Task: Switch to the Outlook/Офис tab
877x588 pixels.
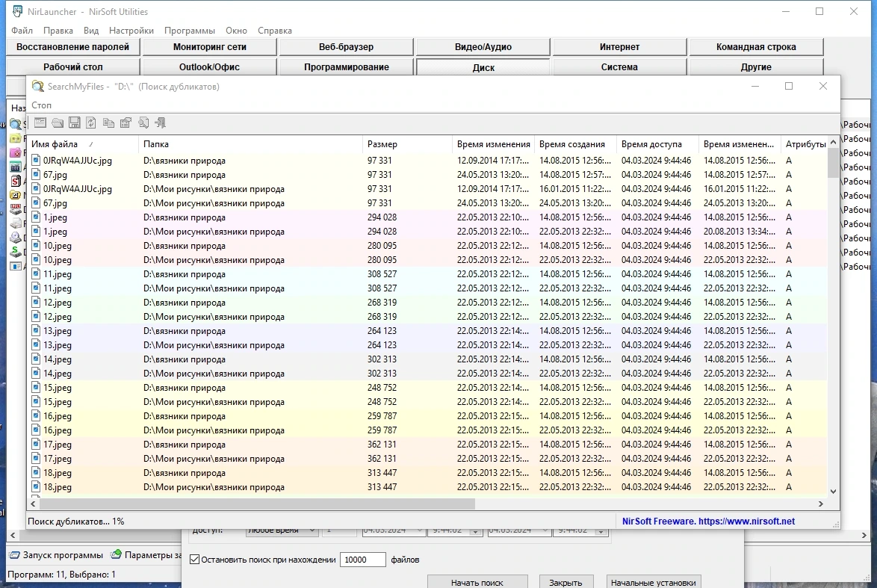Action: 210,67
